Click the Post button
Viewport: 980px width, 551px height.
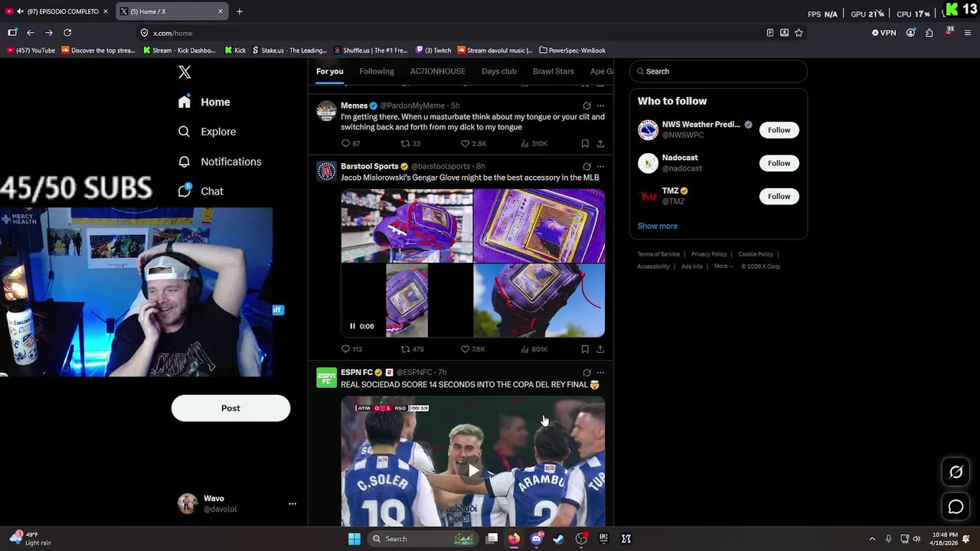click(230, 408)
